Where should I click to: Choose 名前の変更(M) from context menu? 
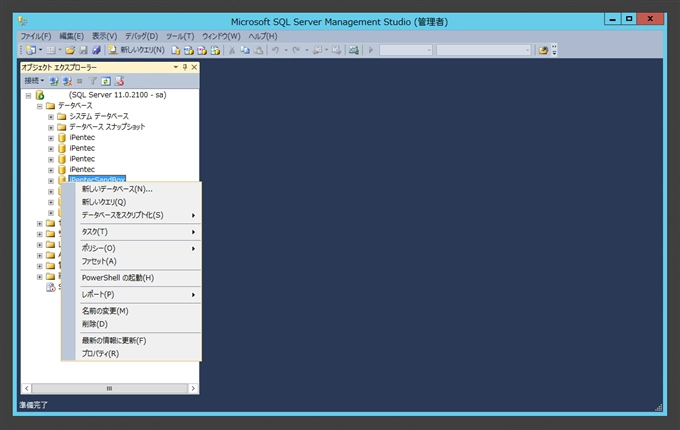point(131,311)
